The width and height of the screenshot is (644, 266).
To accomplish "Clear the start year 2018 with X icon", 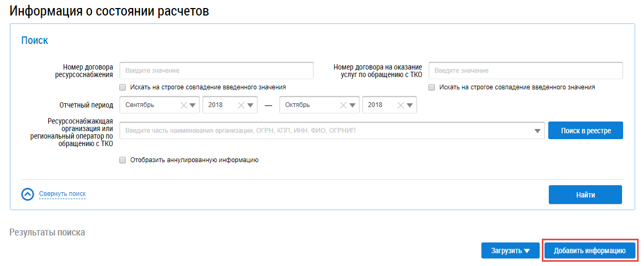I will point(241,105).
